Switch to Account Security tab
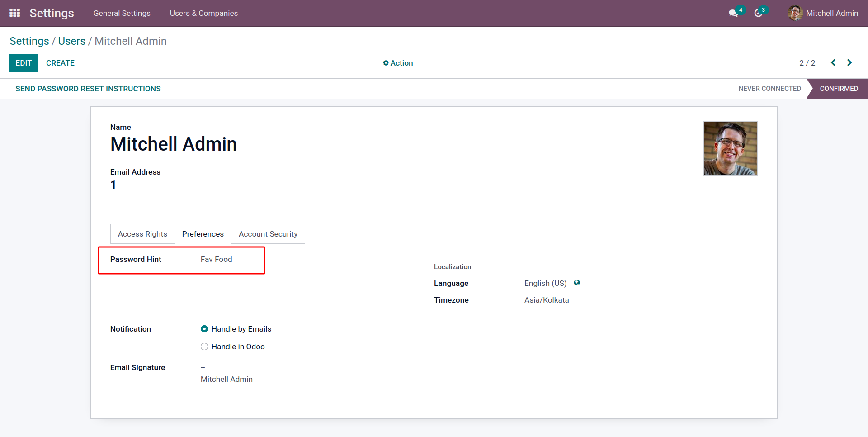This screenshot has height=437, width=868. tap(268, 234)
